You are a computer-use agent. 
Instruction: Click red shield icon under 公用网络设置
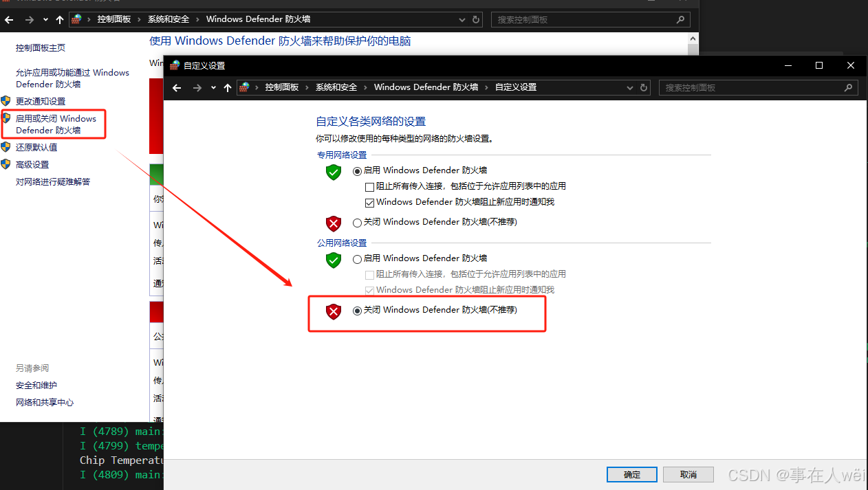[334, 312]
